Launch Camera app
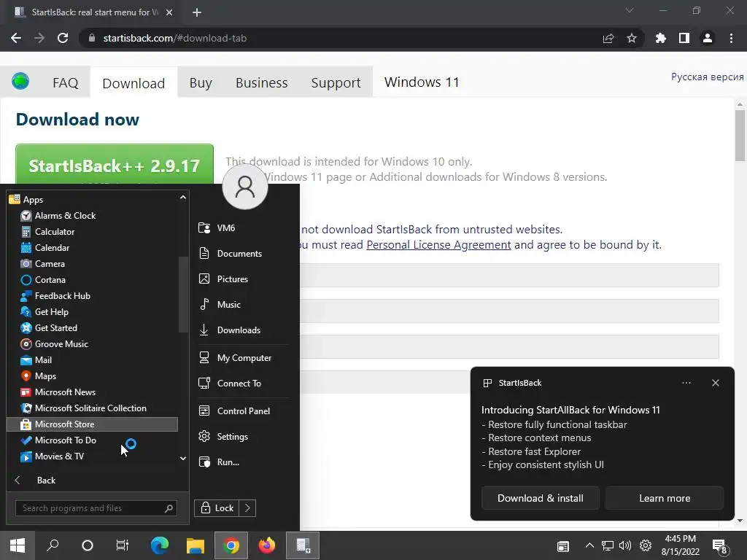This screenshot has height=560, width=747. 43,264
